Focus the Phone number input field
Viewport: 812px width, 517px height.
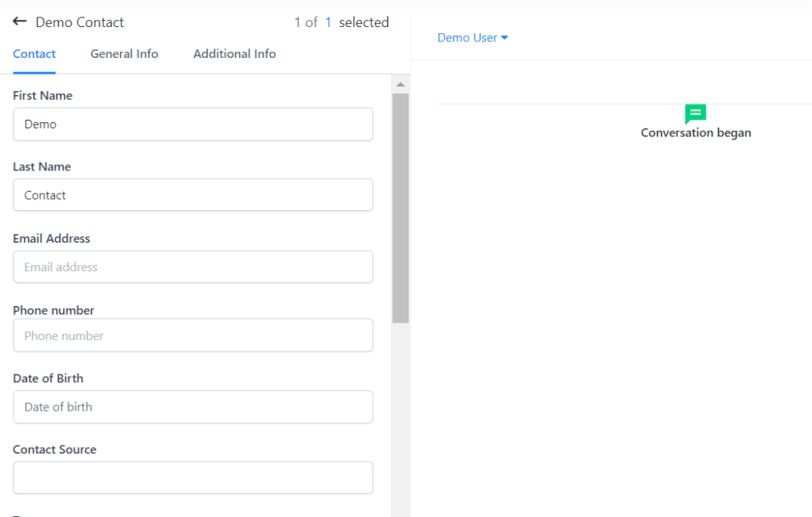[x=193, y=335]
